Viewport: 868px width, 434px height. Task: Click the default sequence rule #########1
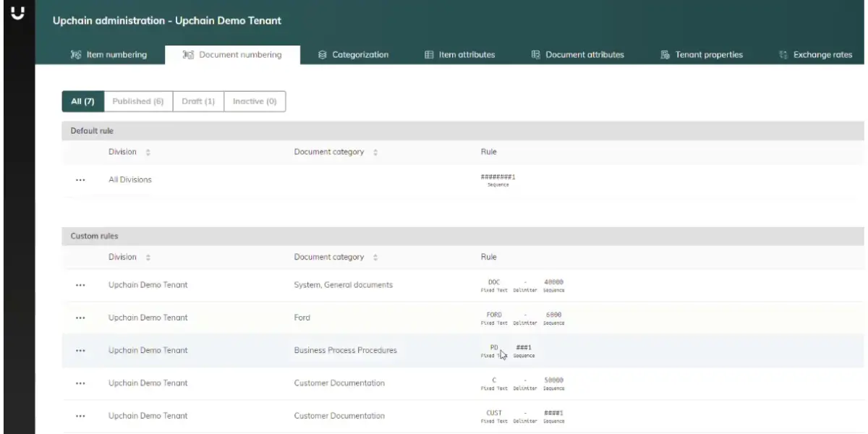(498, 180)
